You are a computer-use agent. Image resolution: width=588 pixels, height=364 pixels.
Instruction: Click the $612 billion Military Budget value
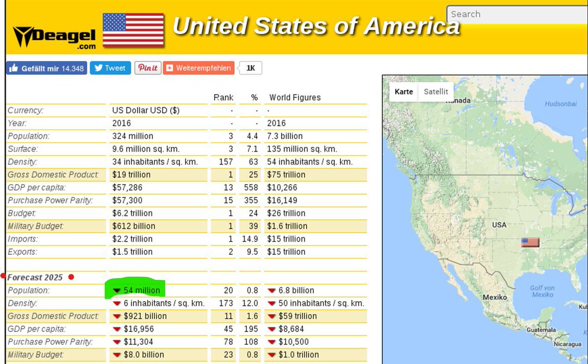point(133,226)
